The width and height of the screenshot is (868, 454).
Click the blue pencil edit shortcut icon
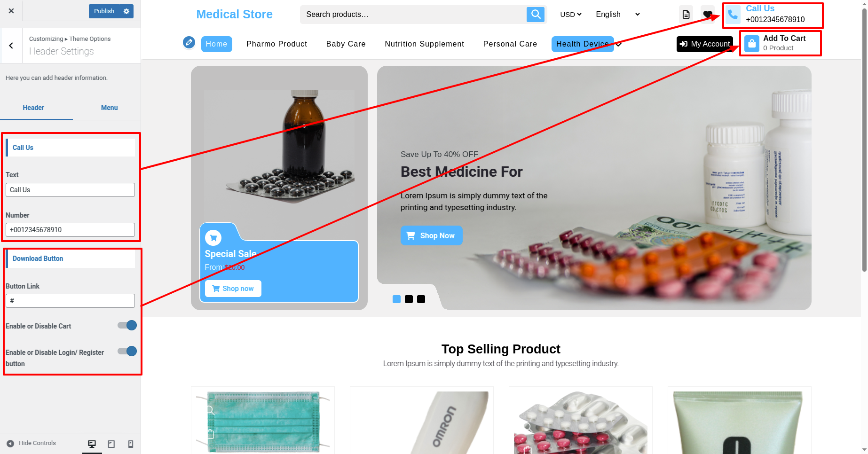pos(189,43)
